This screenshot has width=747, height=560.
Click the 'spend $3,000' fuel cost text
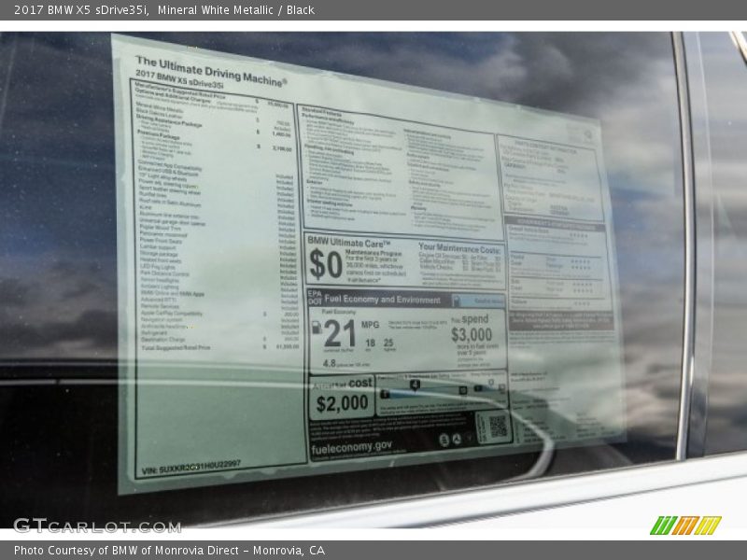pyautogui.click(x=472, y=329)
